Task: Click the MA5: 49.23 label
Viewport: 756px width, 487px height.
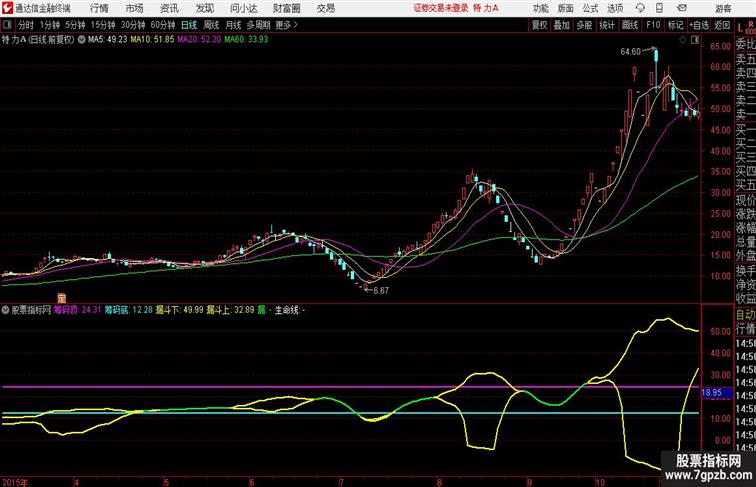Action: click(108, 40)
